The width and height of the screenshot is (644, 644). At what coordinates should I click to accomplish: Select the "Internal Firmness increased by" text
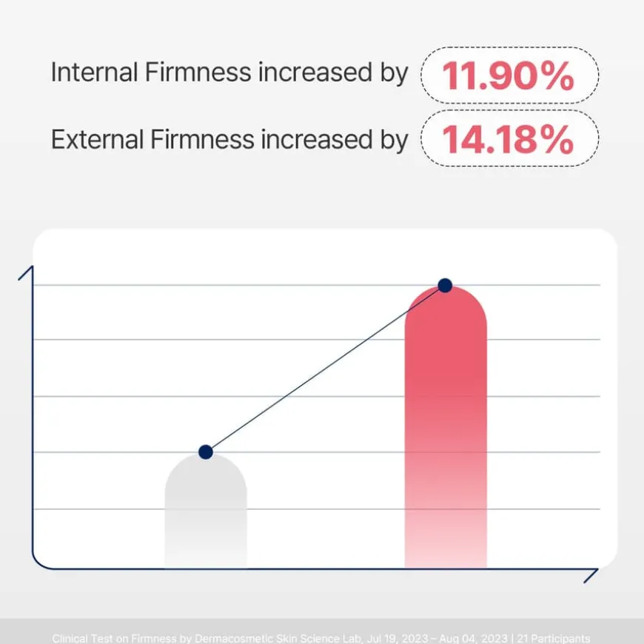(x=229, y=73)
